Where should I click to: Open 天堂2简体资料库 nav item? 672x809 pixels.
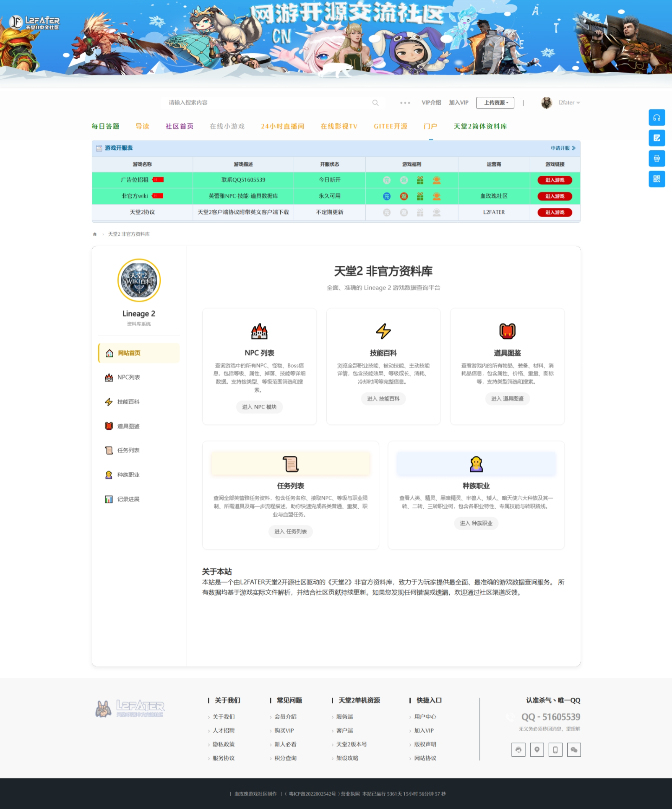pyautogui.click(x=480, y=126)
